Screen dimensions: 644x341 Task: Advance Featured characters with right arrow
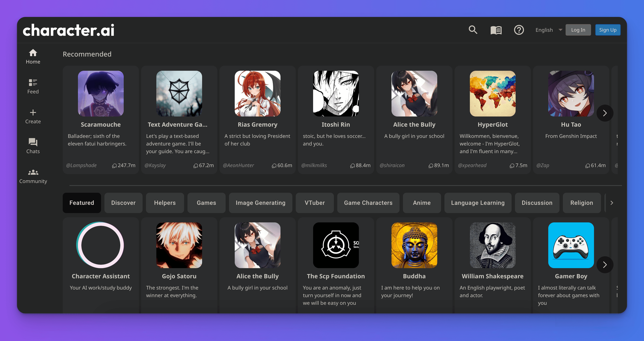(605, 265)
